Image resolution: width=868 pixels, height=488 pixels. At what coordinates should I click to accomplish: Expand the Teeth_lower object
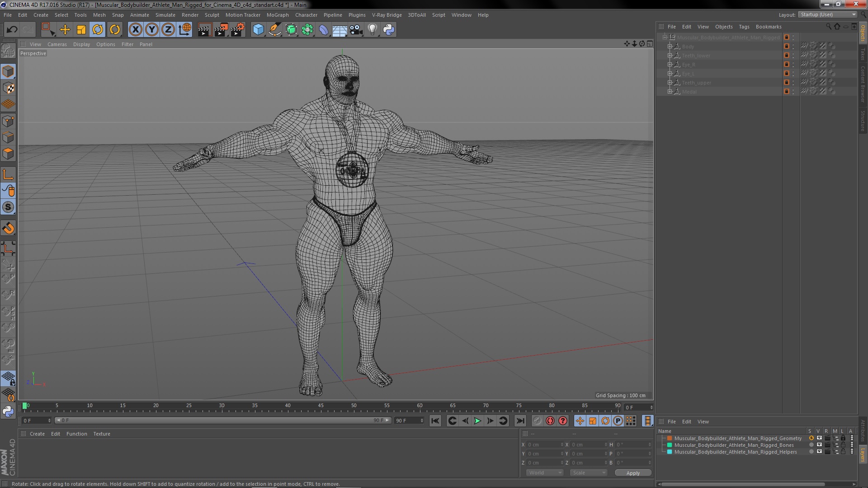click(x=670, y=56)
